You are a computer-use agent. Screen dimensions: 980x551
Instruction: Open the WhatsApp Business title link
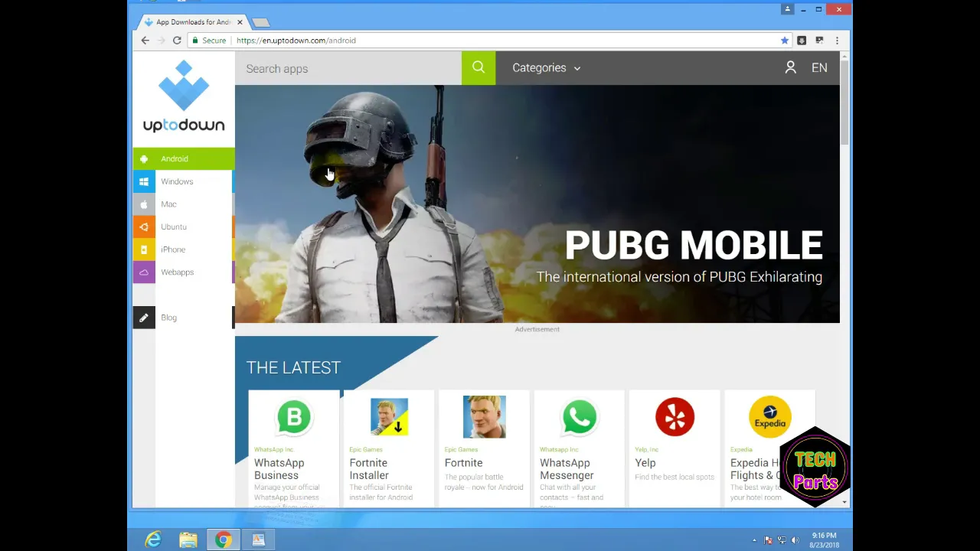279,469
